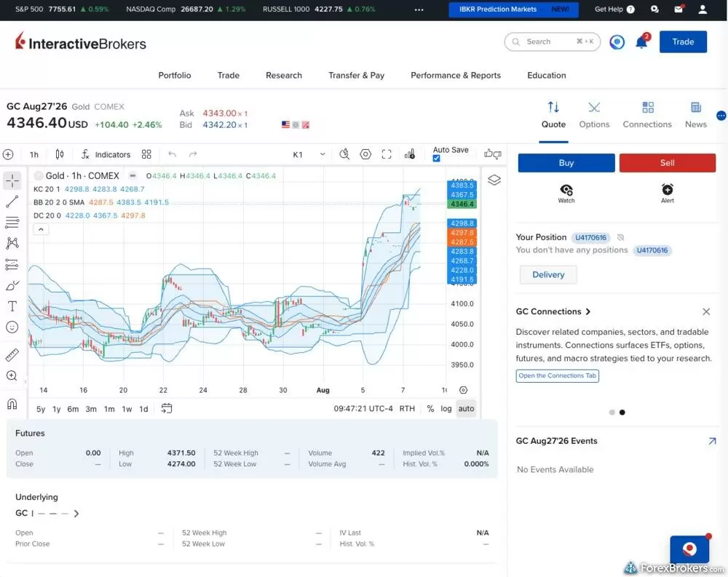Image resolution: width=728 pixels, height=577 pixels.
Task: Open the Portfolio menu
Action: pos(175,75)
